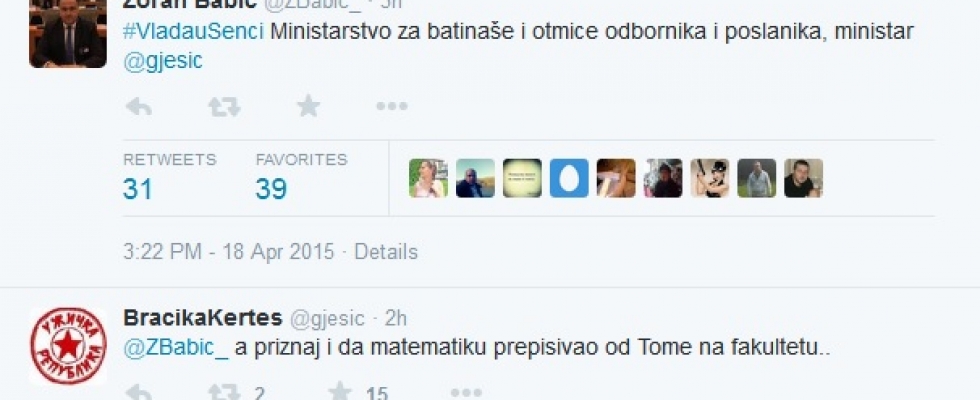Open the #VladauSenci hashtag
The width and height of the screenshot is (980, 400).
click(x=193, y=31)
